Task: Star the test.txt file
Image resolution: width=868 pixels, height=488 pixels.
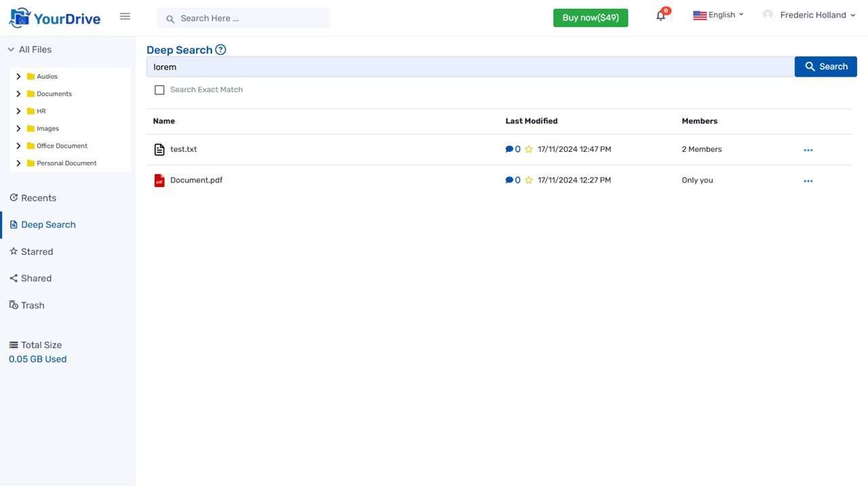Action: pyautogui.click(x=528, y=149)
